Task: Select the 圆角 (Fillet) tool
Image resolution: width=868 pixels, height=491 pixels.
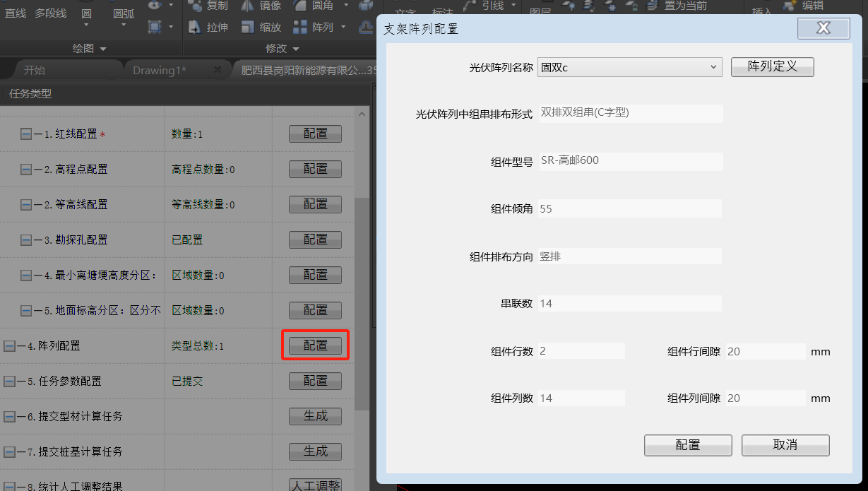Action: tap(300, 6)
